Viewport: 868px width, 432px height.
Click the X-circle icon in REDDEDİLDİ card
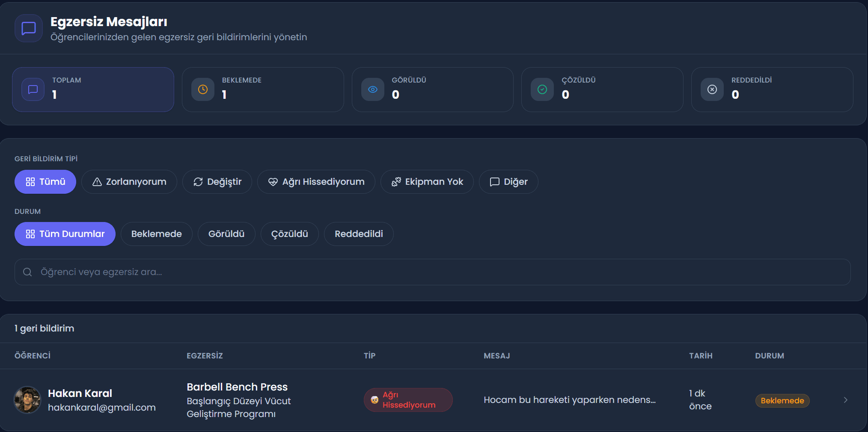point(712,89)
